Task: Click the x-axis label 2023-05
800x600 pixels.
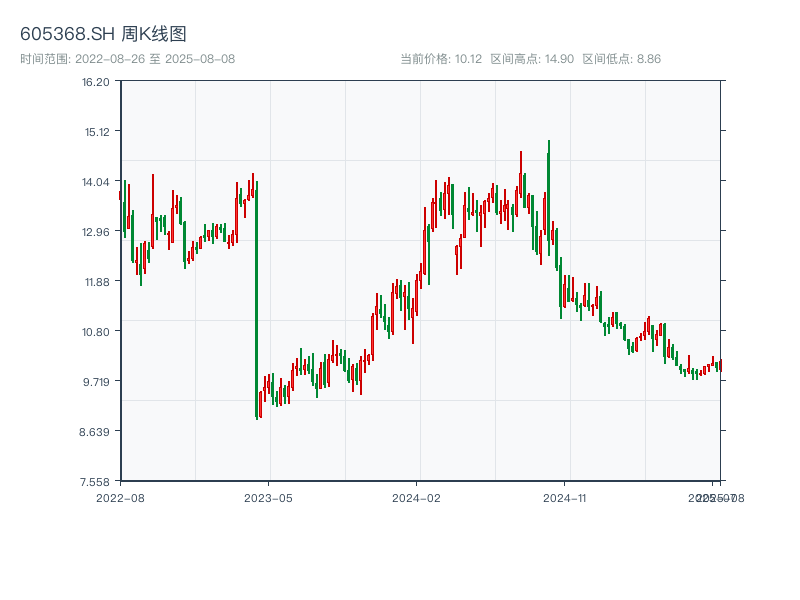Action: tap(268, 498)
